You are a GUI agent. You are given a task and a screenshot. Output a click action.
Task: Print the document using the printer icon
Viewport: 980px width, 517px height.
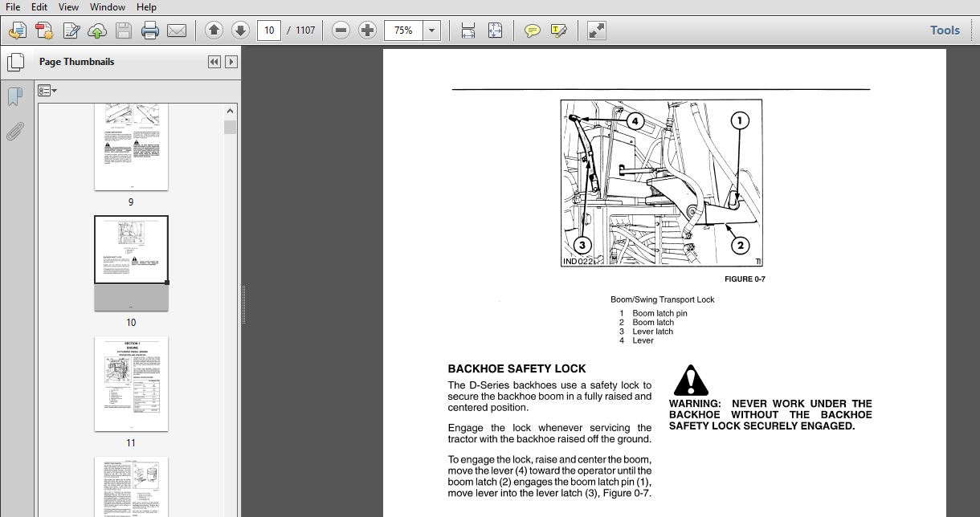pos(150,31)
